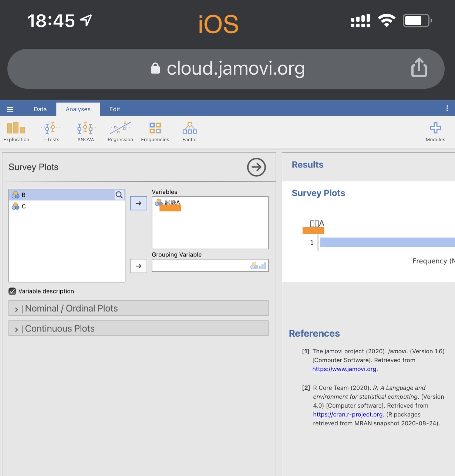This screenshot has width=455, height=476.
Task: Toggle the Variable description checkbox
Action: coord(12,291)
